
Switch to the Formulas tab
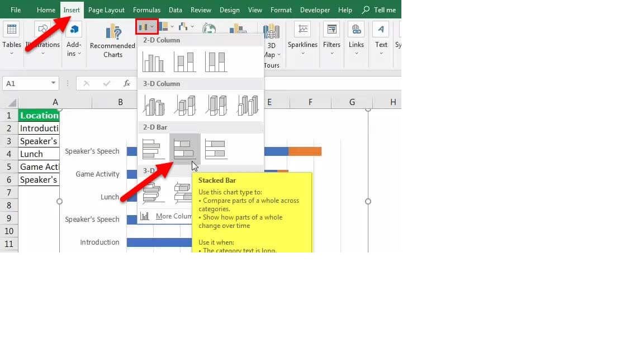tap(146, 10)
